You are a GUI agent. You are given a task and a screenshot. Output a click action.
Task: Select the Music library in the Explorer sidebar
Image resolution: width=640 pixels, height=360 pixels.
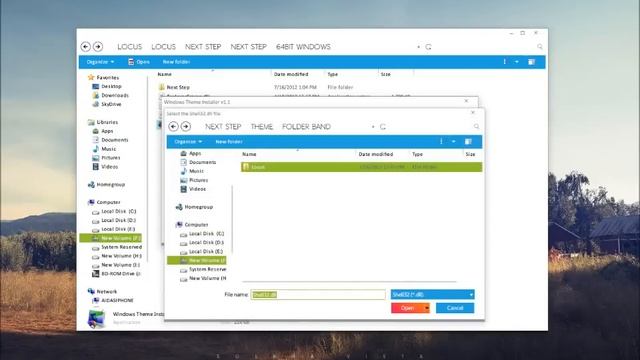[104, 149]
